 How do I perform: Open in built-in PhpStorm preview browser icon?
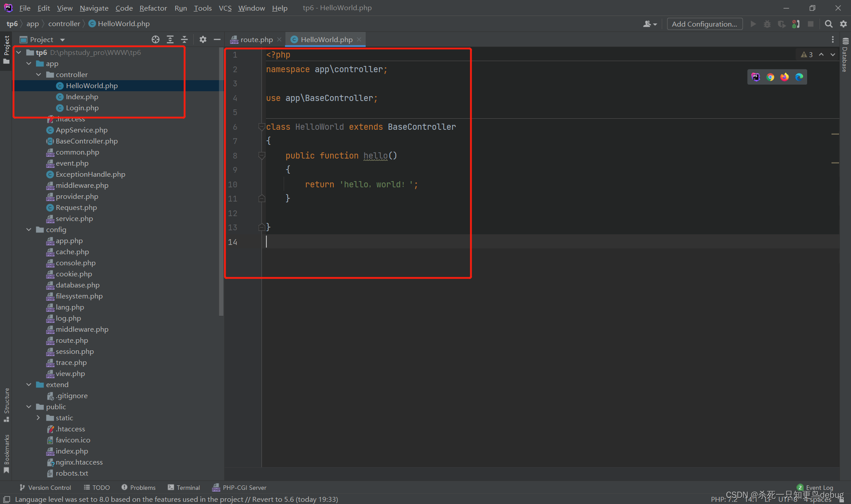pyautogui.click(x=756, y=77)
